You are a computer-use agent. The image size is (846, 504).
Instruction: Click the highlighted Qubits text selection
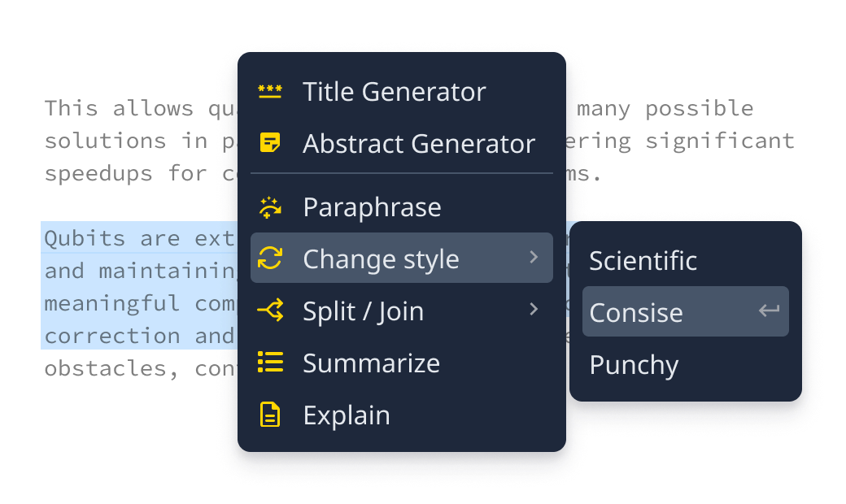pos(138,285)
